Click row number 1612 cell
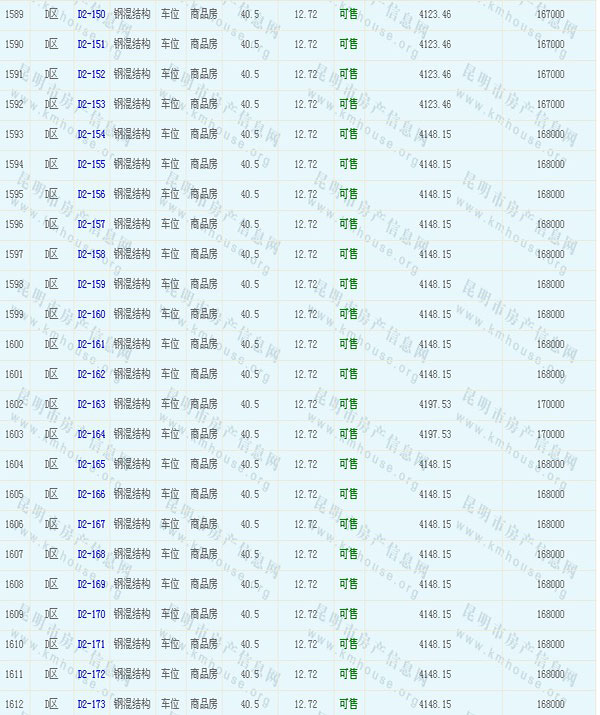The height and width of the screenshot is (715, 600). tap(15, 705)
